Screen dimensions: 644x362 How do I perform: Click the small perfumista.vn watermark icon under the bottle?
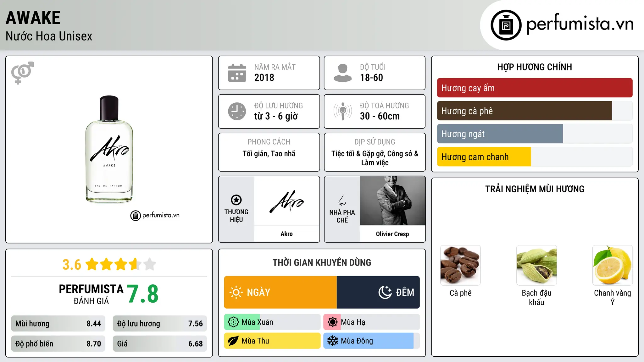coord(136,216)
